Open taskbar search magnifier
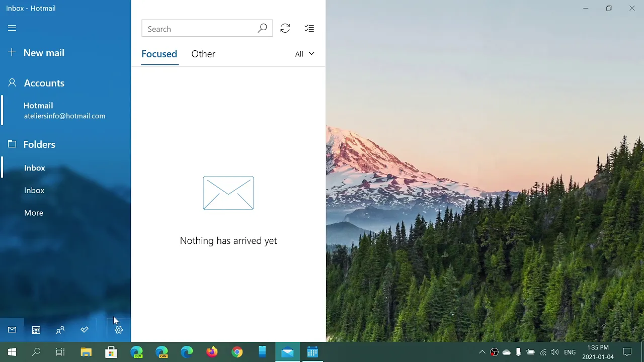The image size is (644, 362). coord(36,352)
